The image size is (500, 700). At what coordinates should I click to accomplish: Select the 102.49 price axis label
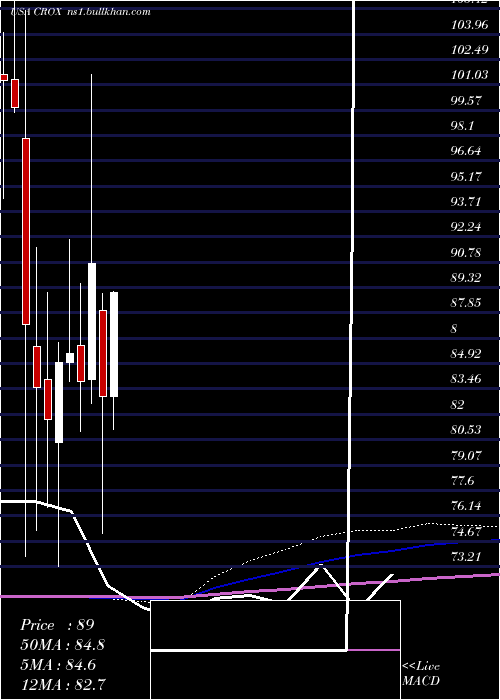(x=470, y=50)
